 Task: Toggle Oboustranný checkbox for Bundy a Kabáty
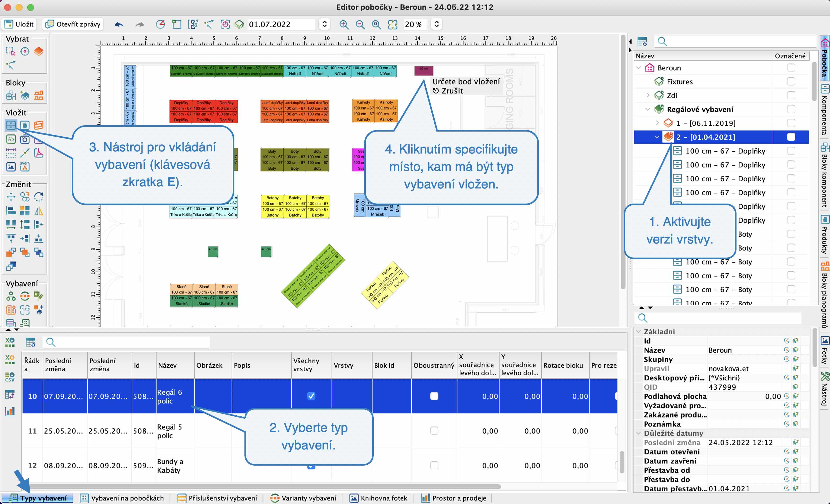pyautogui.click(x=434, y=466)
